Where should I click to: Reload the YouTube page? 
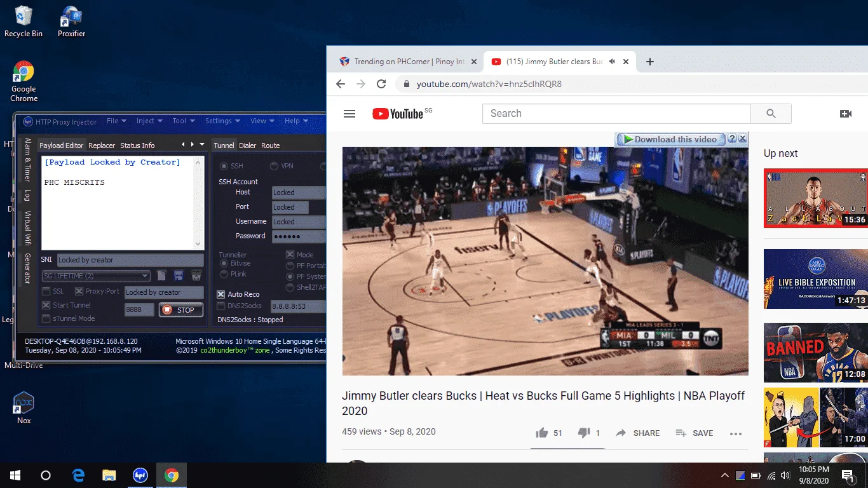click(x=381, y=84)
